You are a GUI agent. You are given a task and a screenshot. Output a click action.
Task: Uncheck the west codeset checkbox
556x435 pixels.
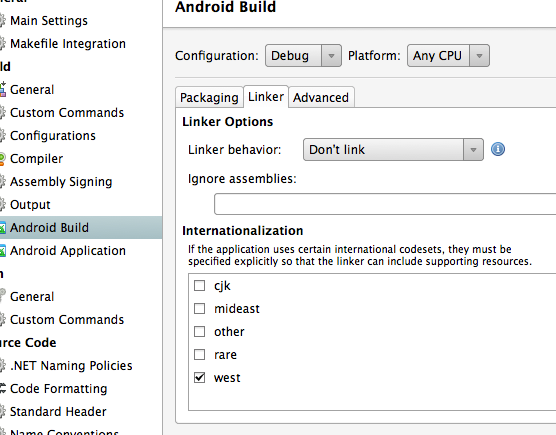[200, 378]
